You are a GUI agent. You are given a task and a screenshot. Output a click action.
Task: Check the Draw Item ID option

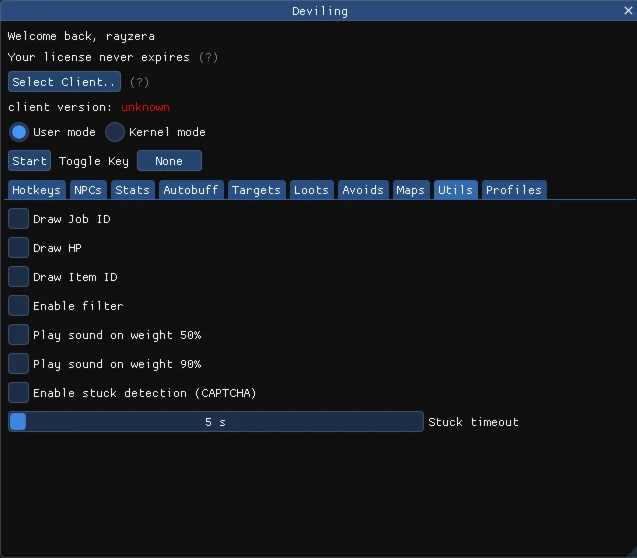[19, 277]
